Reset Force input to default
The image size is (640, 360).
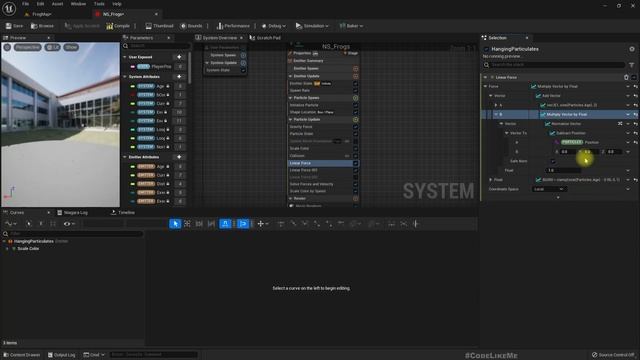(x=636, y=87)
